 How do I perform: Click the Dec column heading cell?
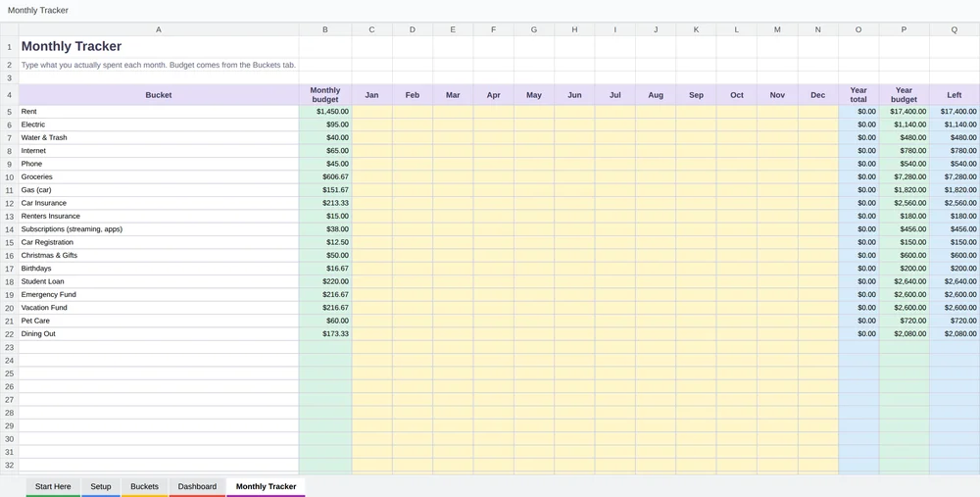pyautogui.click(x=817, y=95)
